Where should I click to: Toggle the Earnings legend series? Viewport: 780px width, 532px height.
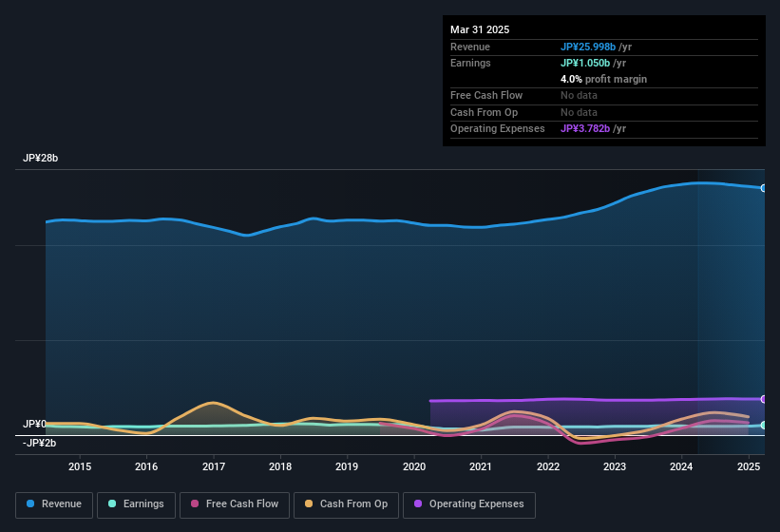click(x=136, y=504)
